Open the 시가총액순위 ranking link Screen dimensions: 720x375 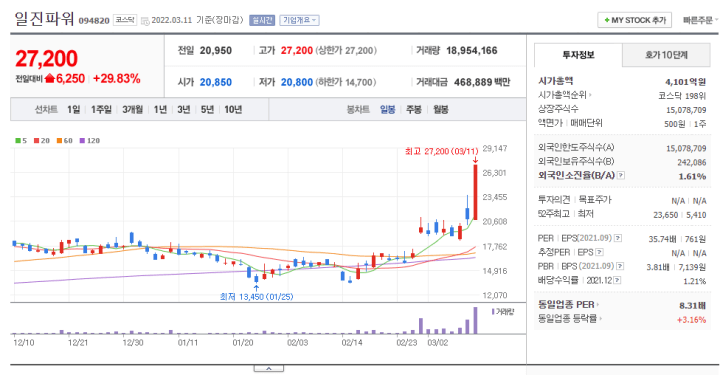click(x=565, y=95)
